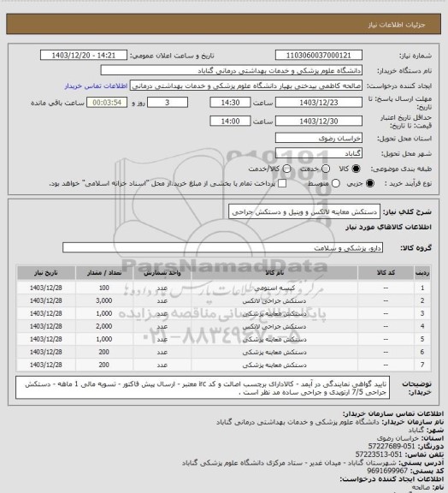Open the اطلاعات تماس خریدار link
Viewport: 448px width, 493px height.
[96, 86]
